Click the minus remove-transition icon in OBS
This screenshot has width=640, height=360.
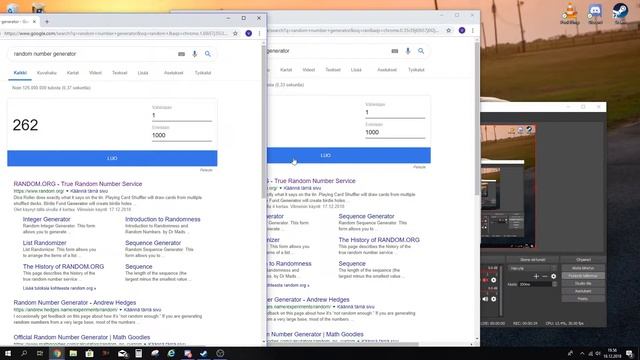point(544,276)
